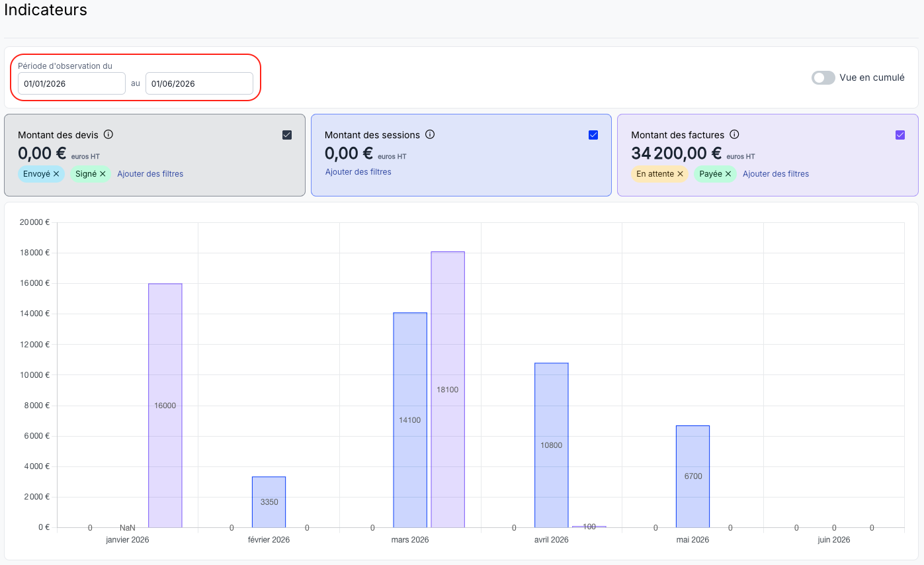Click the 16000 bar for janvier 2026
Viewport: 924px width, 565px height.
(x=165, y=406)
